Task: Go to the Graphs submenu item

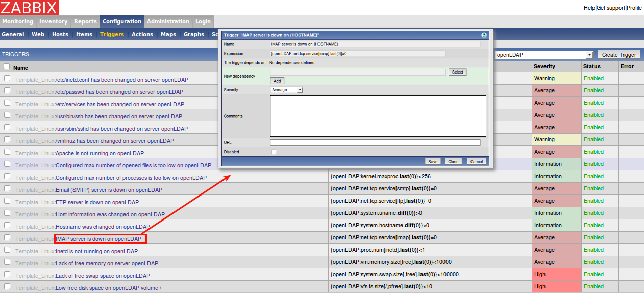Action: tap(194, 34)
